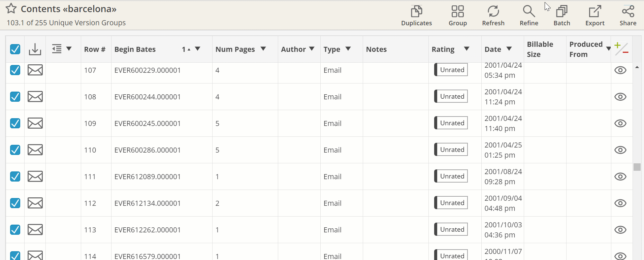Set rating on row 111 Unrated button
Image resolution: width=644 pixels, height=260 pixels.
click(451, 176)
